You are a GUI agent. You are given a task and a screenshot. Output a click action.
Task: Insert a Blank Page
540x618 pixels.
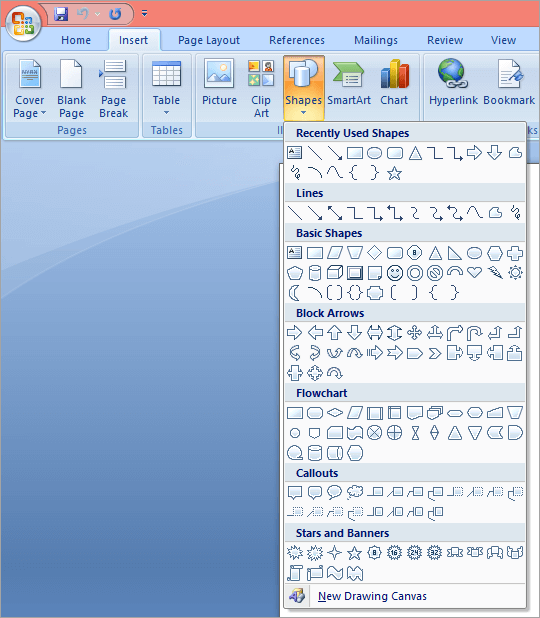(x=71, y=88)
